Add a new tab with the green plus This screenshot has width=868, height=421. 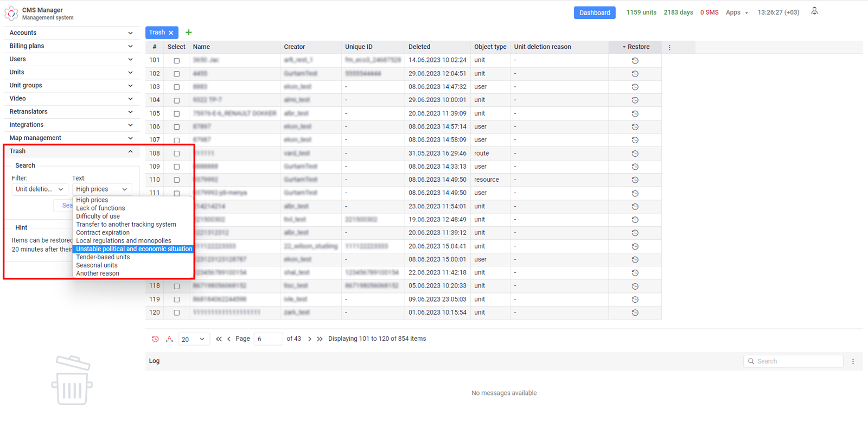(x=189, y=33)
